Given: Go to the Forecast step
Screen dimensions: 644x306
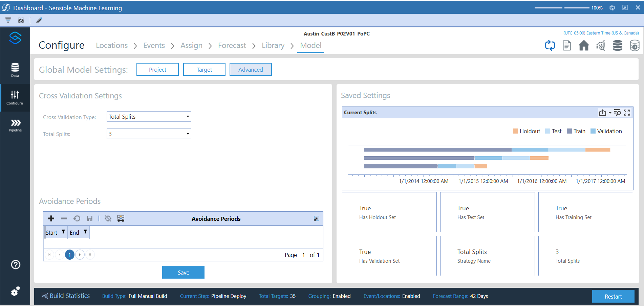Looking at the screenshot, I should point(232,45).
